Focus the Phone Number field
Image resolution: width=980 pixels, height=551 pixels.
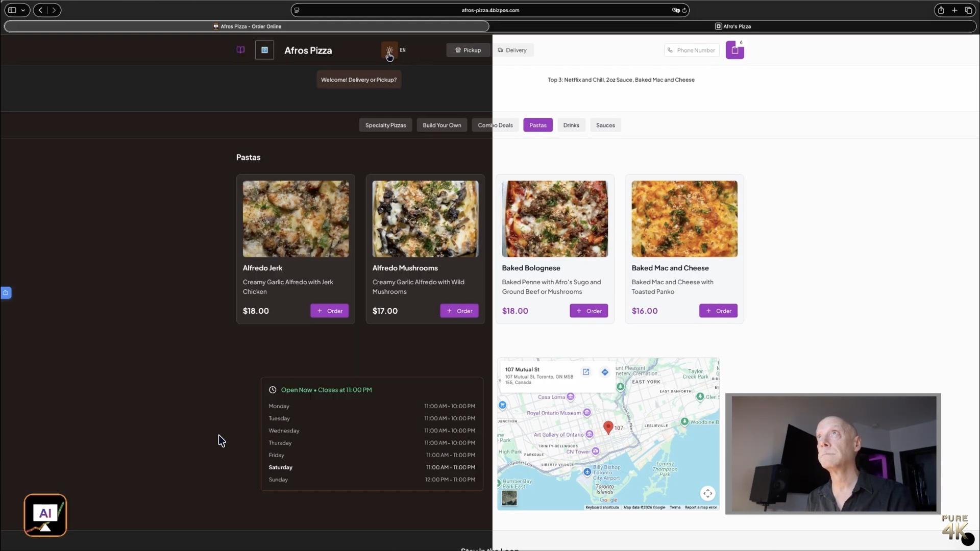tap(692, 50)
